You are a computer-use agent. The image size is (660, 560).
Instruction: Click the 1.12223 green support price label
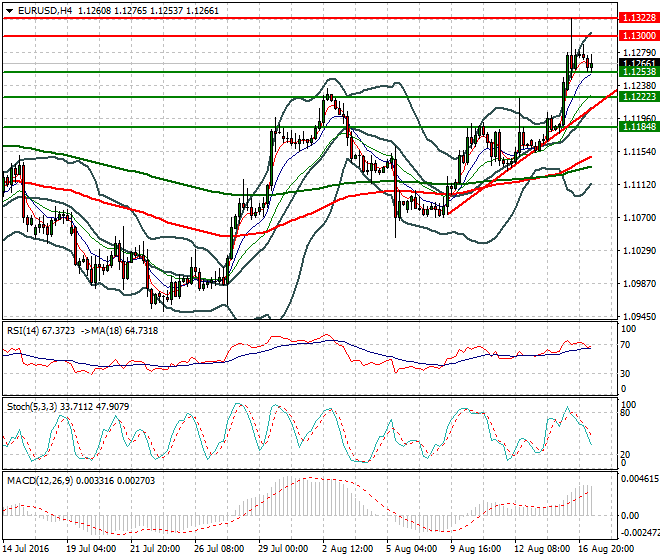639,96
